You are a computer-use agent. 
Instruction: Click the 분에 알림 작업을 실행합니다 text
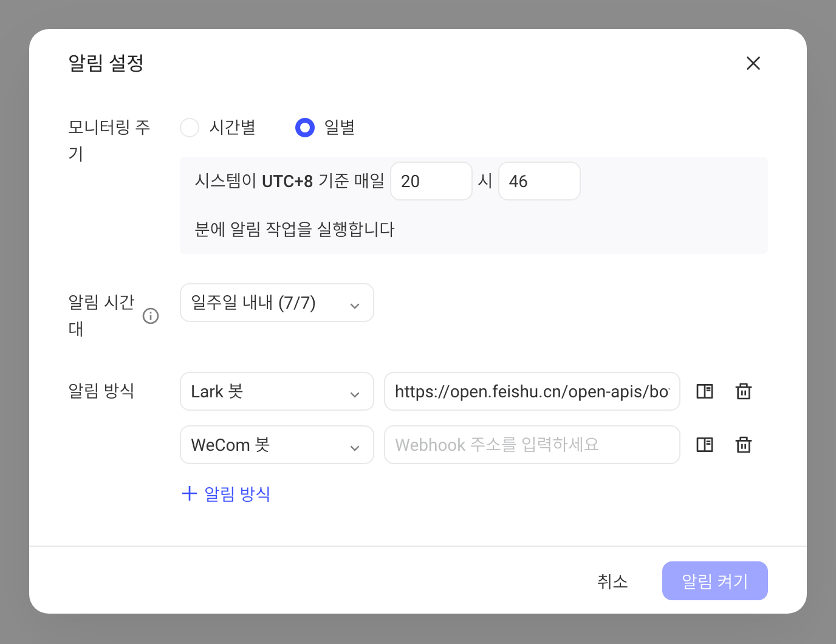(x=295, y=230)
